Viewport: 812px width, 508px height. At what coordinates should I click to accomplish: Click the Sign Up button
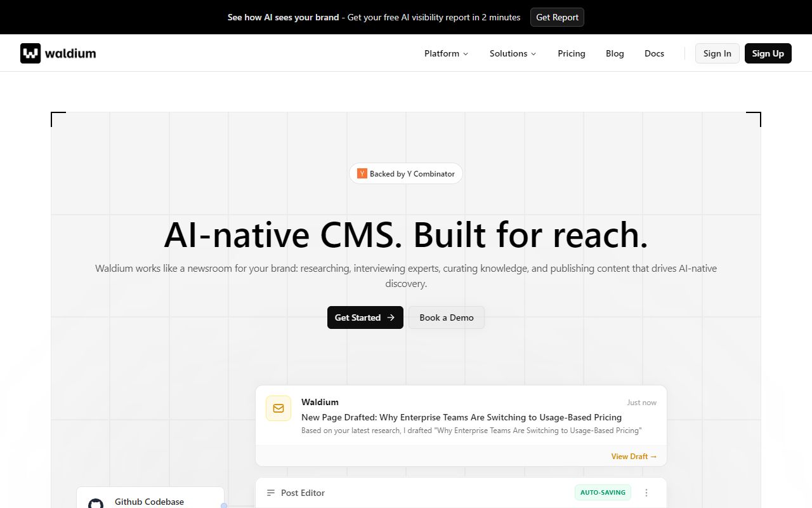coord(768,53)
